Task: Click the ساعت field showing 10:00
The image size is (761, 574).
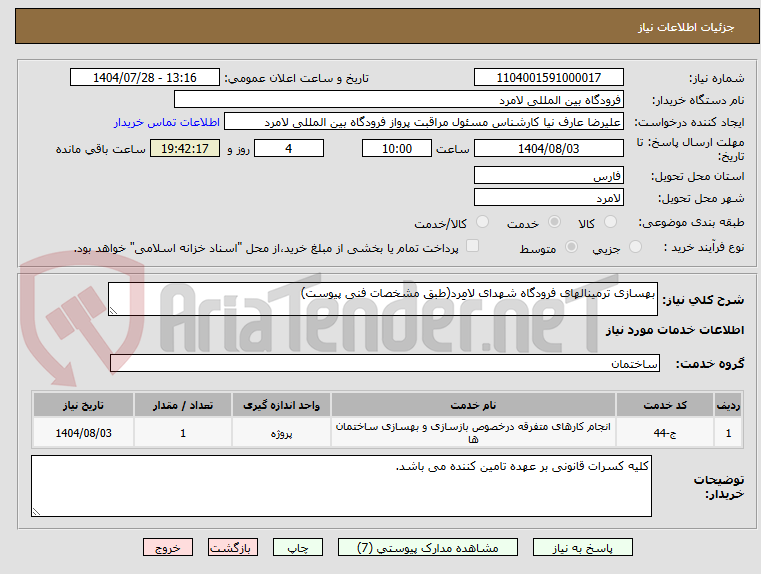Action: 397,148
